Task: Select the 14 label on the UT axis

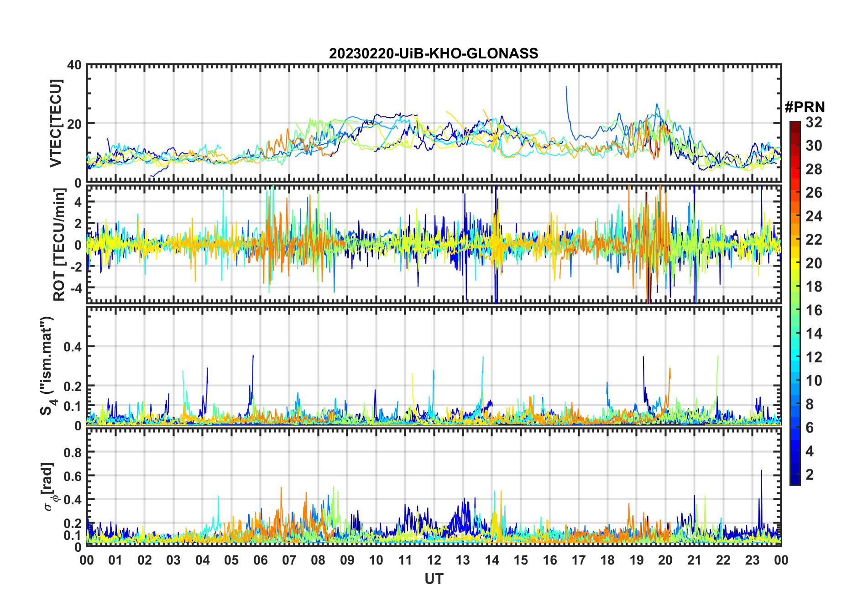Action: 492,560
